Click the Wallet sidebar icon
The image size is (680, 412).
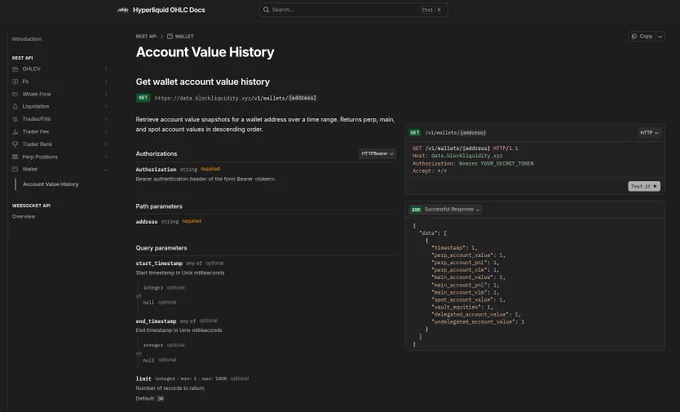15,169
